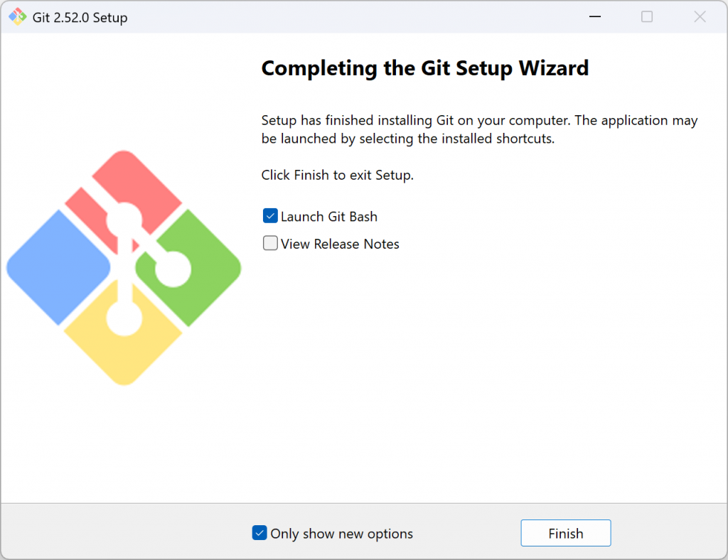Click the "View Release Notes" label text

click(x=340, y=244)
